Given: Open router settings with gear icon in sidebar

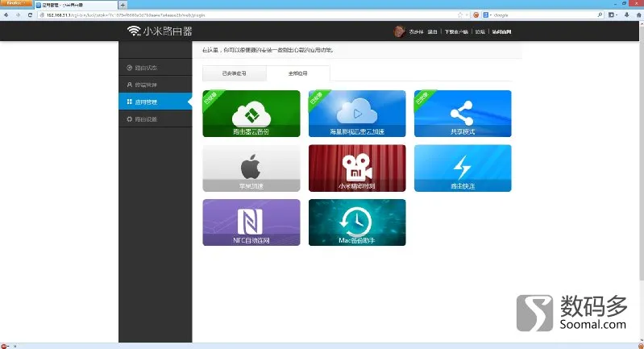Looking at the screenshot, I should [x=156, y=119].
